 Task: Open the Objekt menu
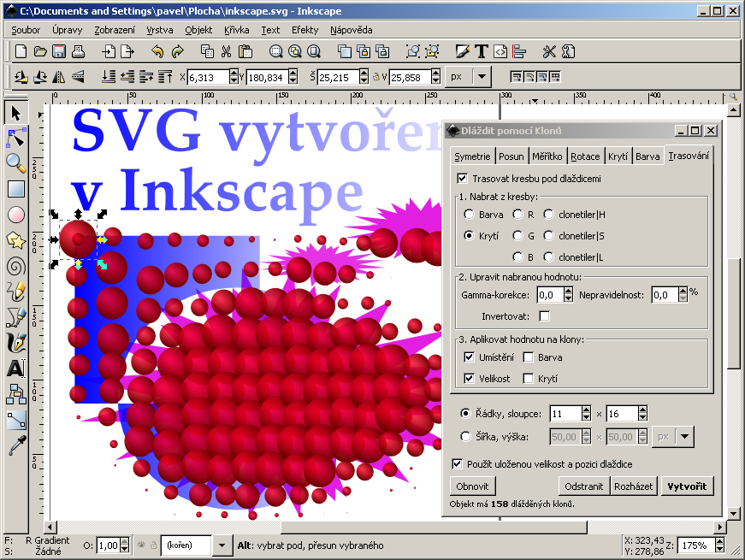point(198,30)
